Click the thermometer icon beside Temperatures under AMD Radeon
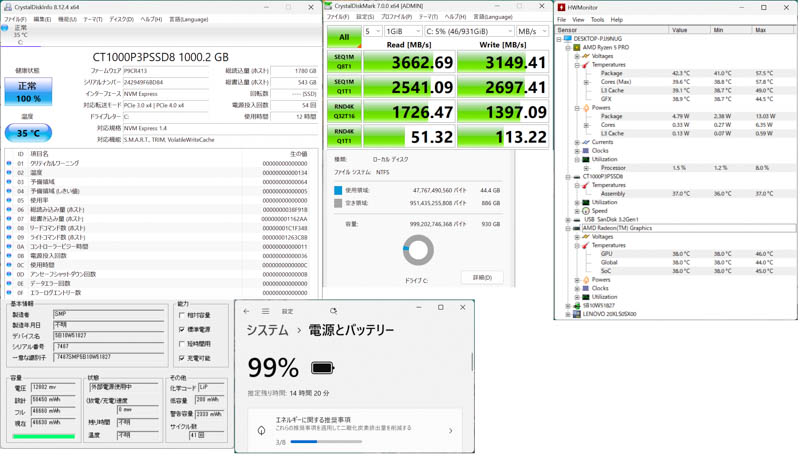The width and height of the screenshot is (800, 459). tap(586, 245)
